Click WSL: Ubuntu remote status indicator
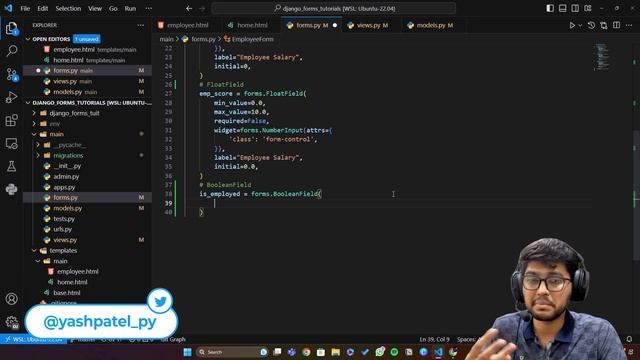Screen dimensions: 640x360 click(33, 339)
